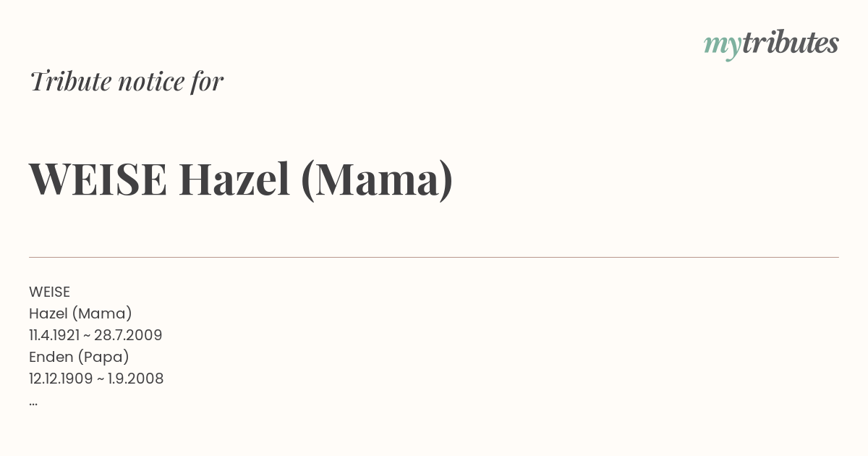Click the heading "WEISE Hazel (Mama)"
868x456 pixels.
coord(241,180)
